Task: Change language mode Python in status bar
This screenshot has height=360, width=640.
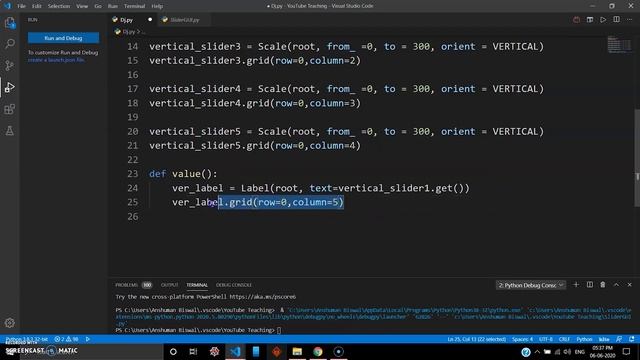Action: (x=584, y=339)
